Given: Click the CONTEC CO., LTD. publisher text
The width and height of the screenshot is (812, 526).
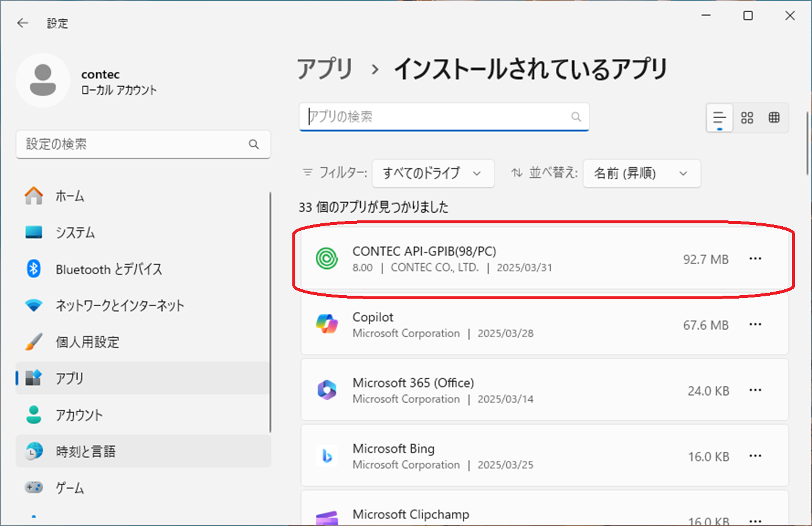Looking at the screenshot, I should click(x=434, y=268).
